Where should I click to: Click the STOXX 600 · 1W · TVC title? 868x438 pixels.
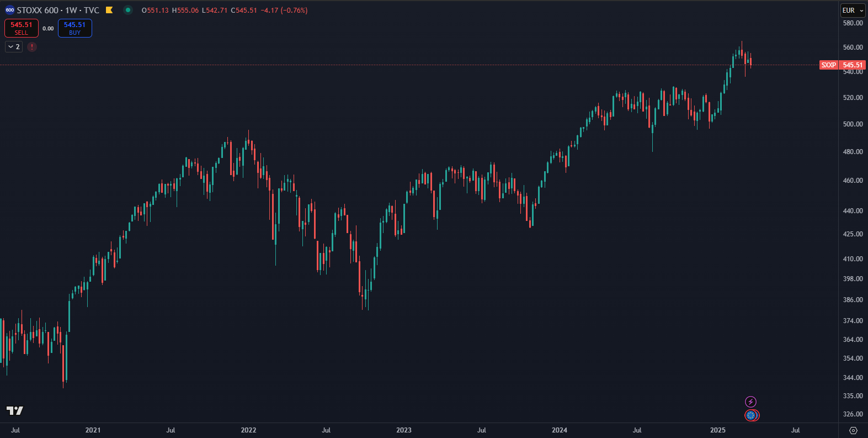click(x=58, y=10)
